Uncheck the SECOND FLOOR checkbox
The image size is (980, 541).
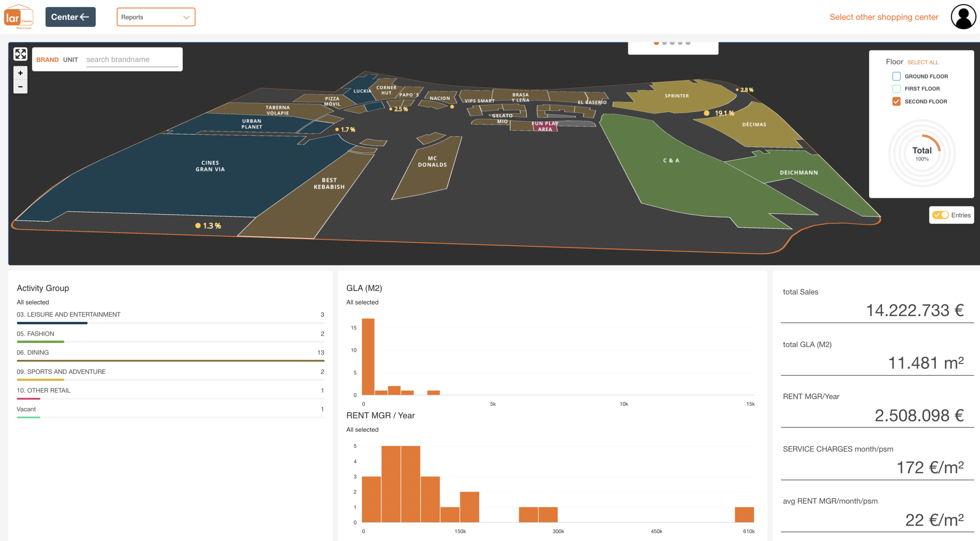pyautogui.click(x=896, y=102)
